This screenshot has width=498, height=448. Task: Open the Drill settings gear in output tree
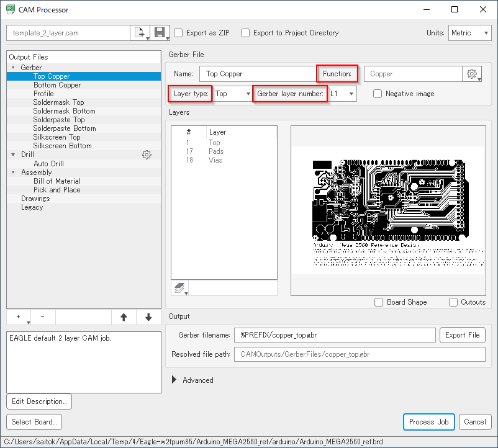[147, 155]
